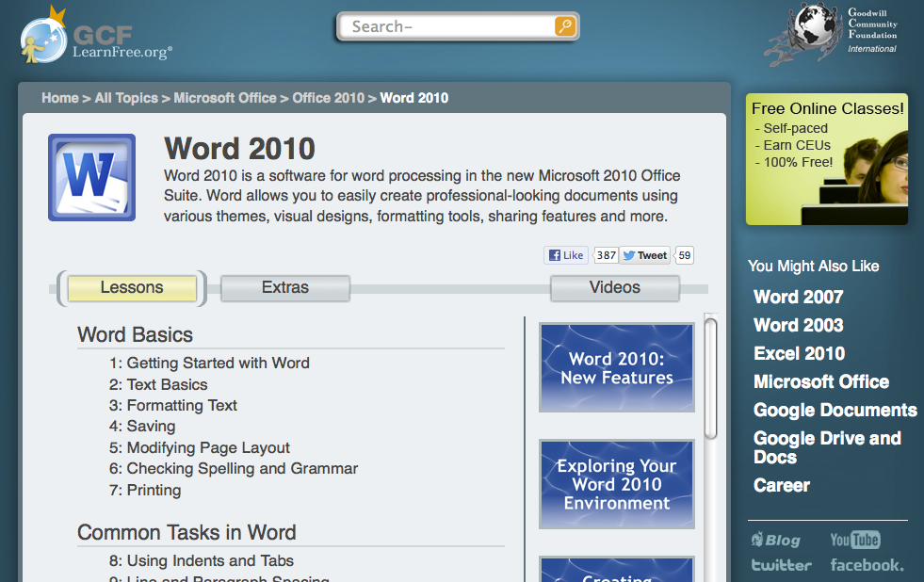The height and width of the screenshot is (582, 924).
Task: Open lesson 1: Getting Started with Word
Action: pyautogui.click(x=209, y=363)
